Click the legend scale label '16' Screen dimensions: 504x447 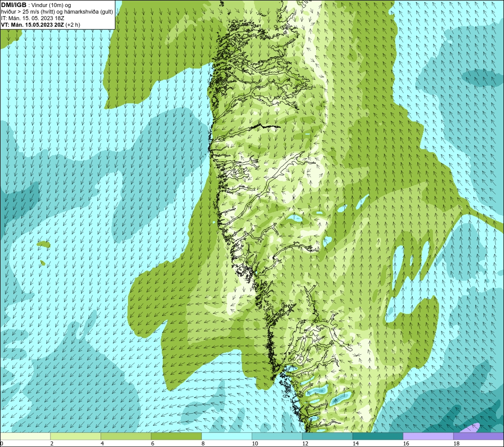click(x=406, y=444)
